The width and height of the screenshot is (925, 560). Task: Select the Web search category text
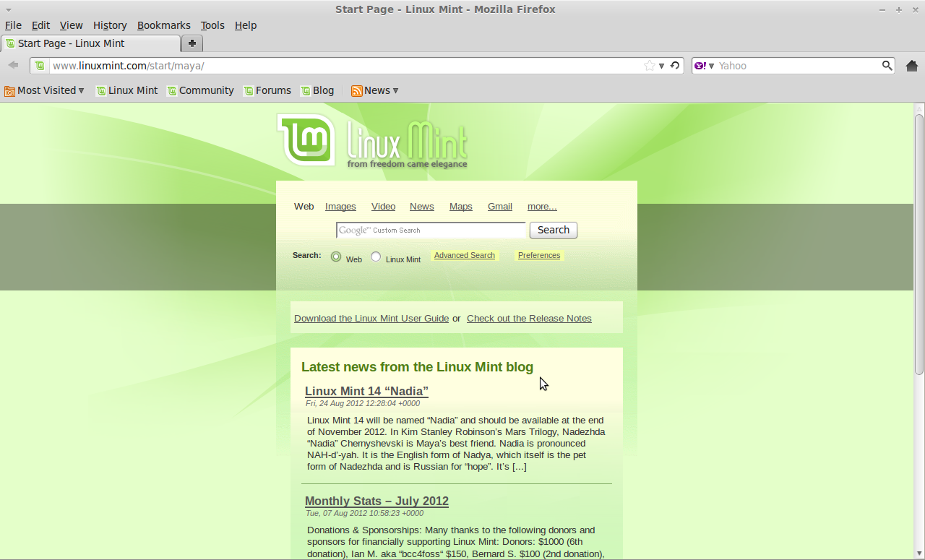click(x=304, y=207)
